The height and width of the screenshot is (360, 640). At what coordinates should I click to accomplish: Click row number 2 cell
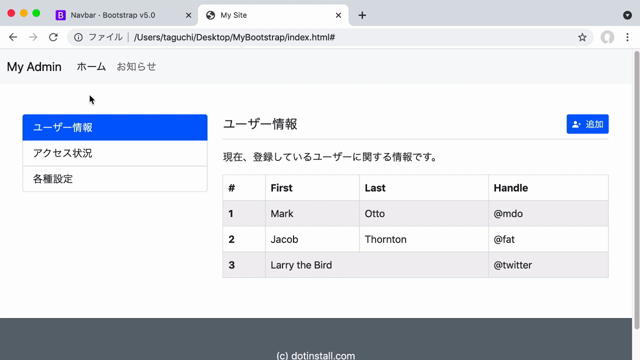(x=244, y=239)
